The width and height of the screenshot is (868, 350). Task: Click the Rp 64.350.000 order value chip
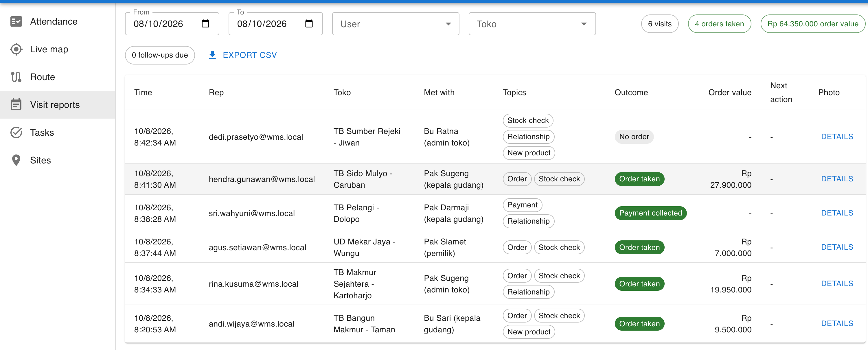tap(813, 24)
